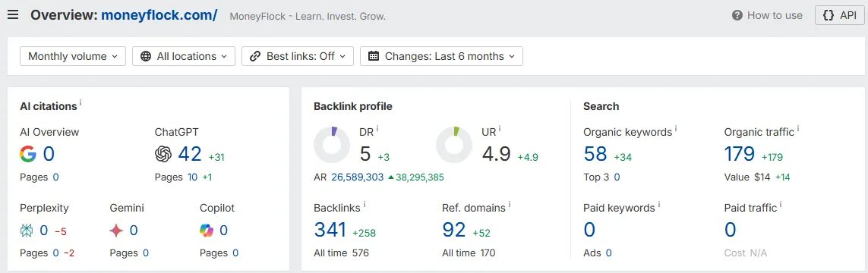Click the +258 backlinks change
868x273 pixels.
[365, 234]
